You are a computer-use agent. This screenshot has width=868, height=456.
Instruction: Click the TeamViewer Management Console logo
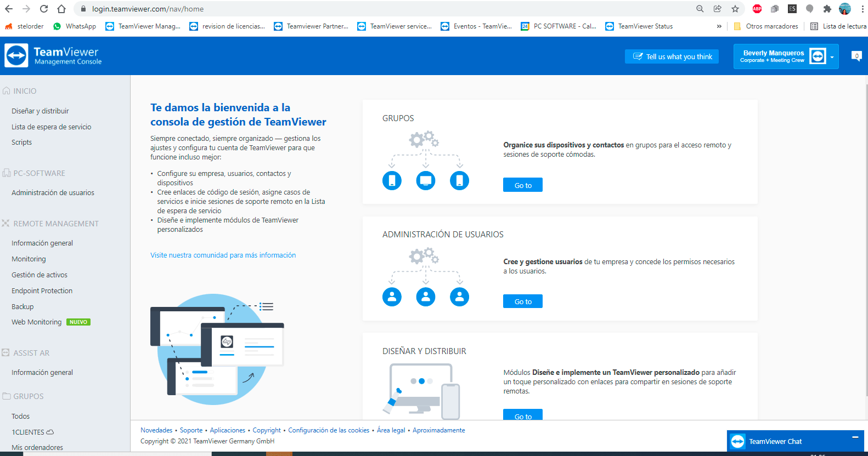pyautogui.click(x=53, y=56)
